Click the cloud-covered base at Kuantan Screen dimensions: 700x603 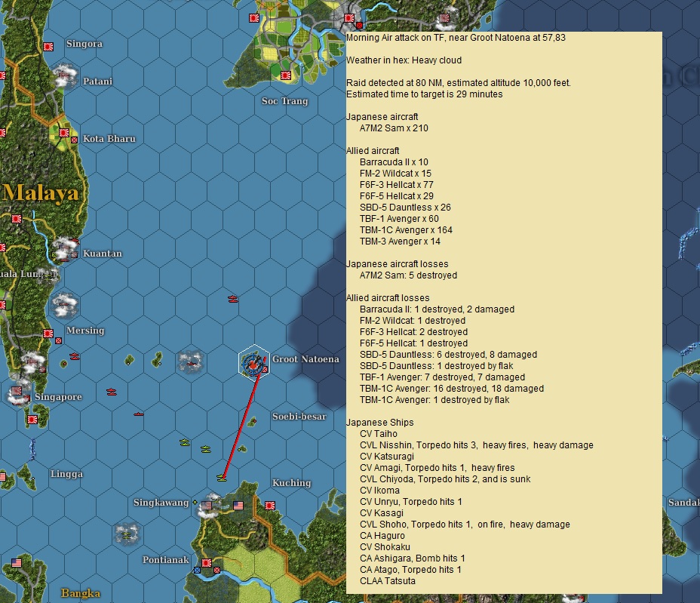(66, 248)
